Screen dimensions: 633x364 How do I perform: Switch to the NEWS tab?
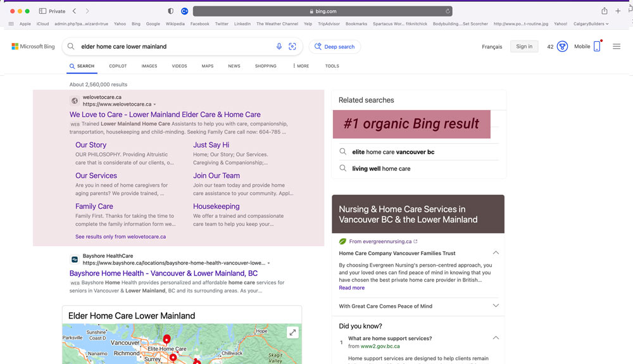(234, 66)
